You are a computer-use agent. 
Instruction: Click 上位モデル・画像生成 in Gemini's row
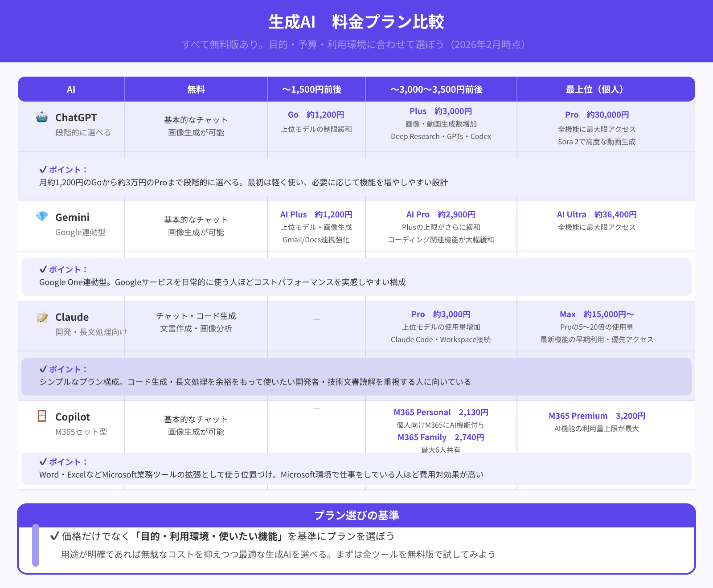(x=316, y=227)
